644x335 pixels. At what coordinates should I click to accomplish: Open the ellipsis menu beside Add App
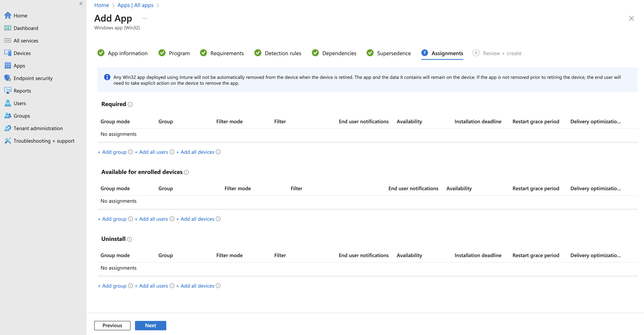click(x=145, y=19)
